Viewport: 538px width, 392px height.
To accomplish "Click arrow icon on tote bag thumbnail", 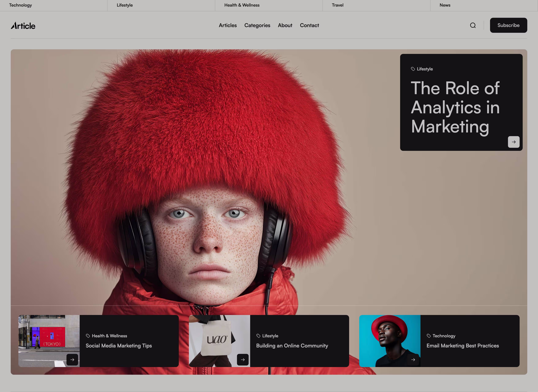I will [x=242, y=360].
